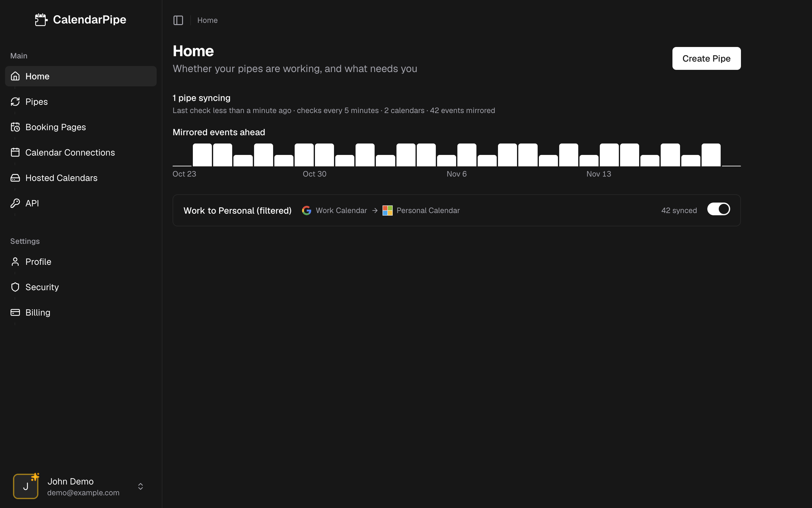This screenshot has width=812, height=508.
Task: Click the demo@example.com email text
Action: click(83, 492)
